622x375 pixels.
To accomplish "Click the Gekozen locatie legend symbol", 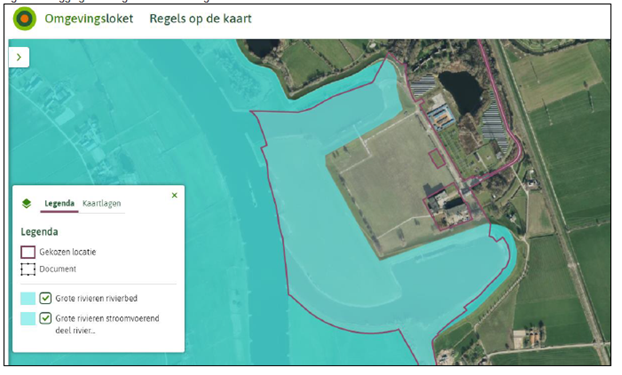I will [x=28, y=252].
